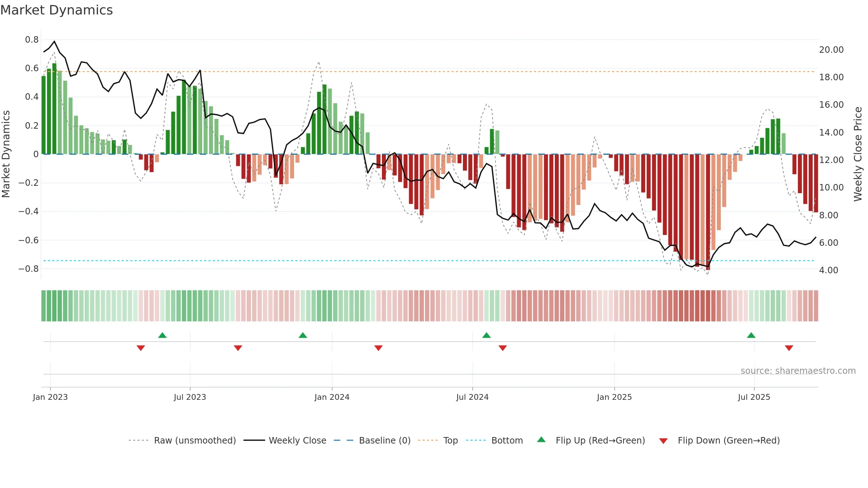Click the Jul 2024 x-axis label

(472, 397)
